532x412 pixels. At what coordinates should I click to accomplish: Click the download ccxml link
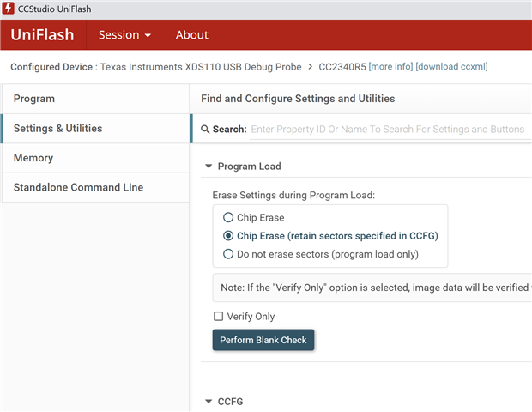[451, 66]
